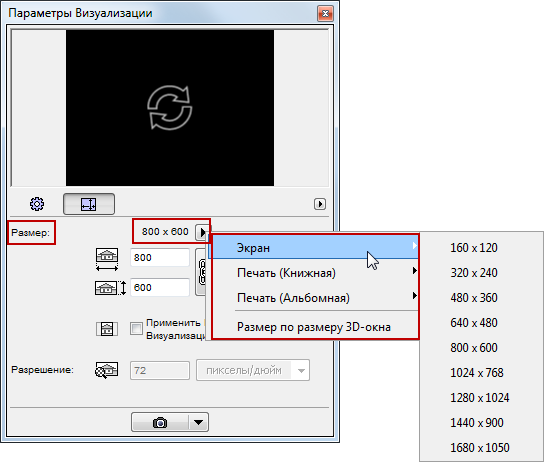Click the camera render button
The height and width of the screenshot is (462, 544).
point(160,422)
